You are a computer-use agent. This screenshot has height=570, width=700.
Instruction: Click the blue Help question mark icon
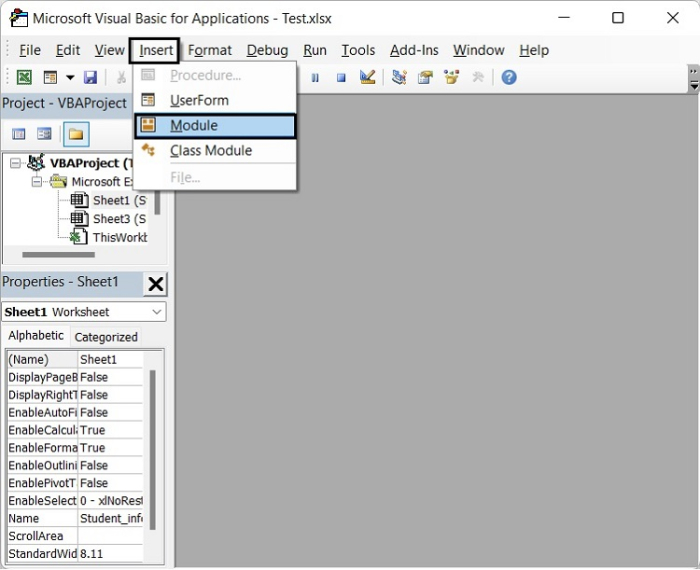[509, 77]
